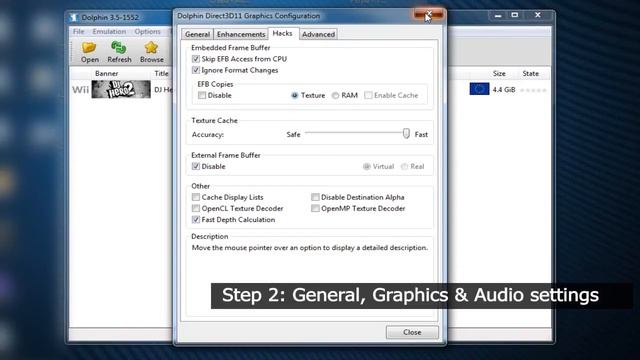Select the Real radio button
This screenshot has width=640, height=360.
[x=404, y=167]
